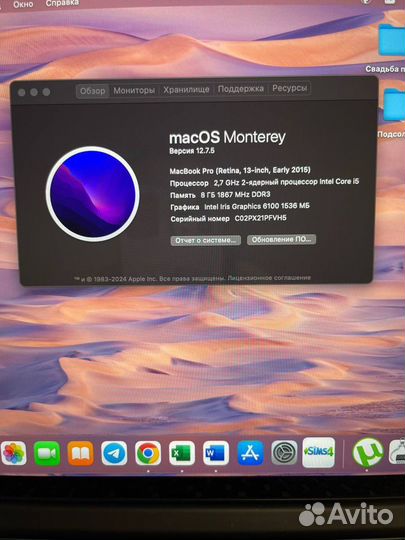Open Telegram from the Dock
Image resolution: width=405 pixels, height=540 pixels.
114,454
